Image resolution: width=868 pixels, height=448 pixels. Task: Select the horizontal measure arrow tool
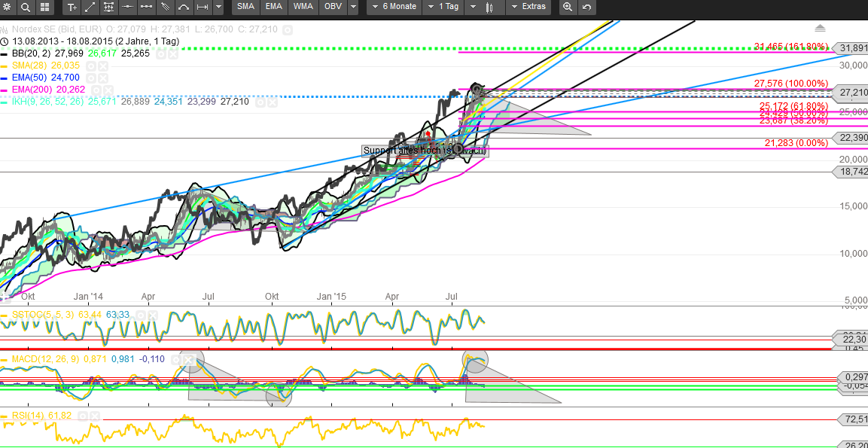pos(203,8)
